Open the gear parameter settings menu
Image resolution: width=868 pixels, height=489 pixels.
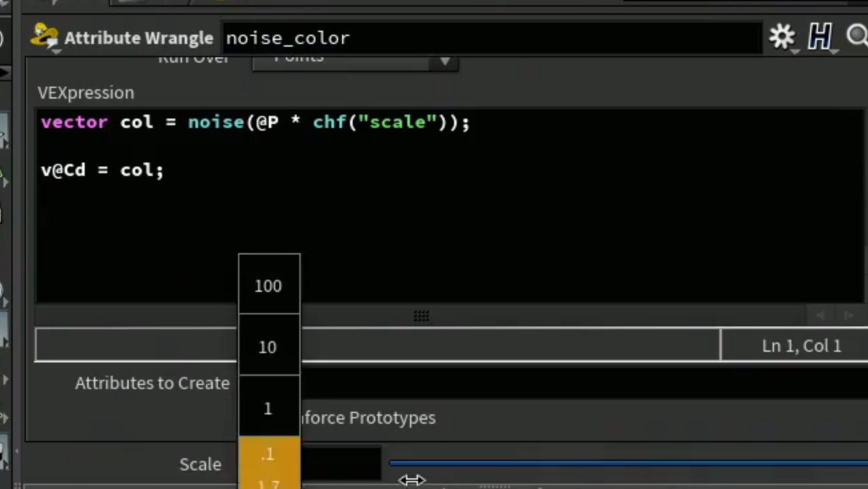[x=782, y=36]
